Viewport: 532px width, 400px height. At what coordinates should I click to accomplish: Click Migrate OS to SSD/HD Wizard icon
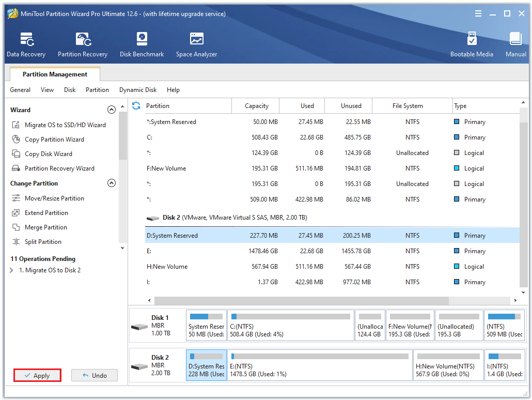tap(16, 125)
